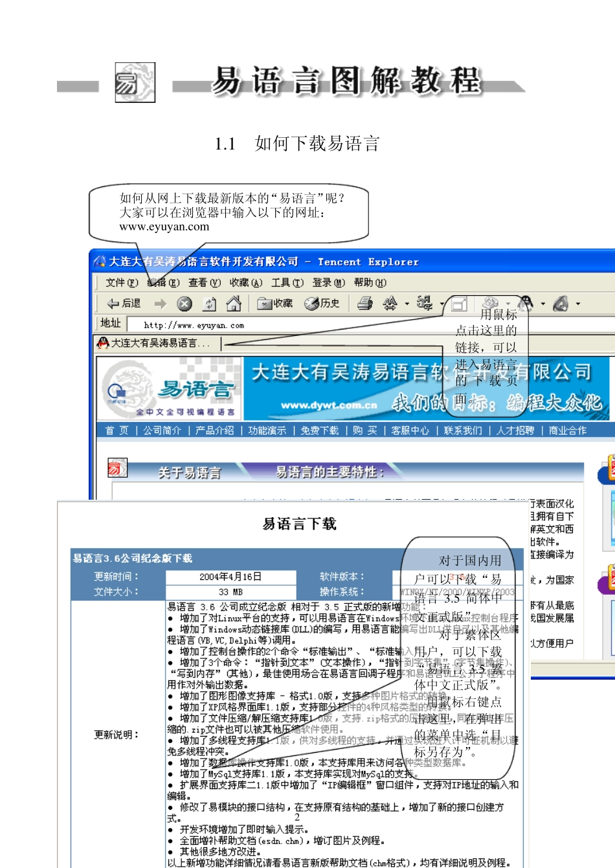Screen dimensions: 615x868
Task: Click the 免费下载 nav link
Action: coord(320,430)
